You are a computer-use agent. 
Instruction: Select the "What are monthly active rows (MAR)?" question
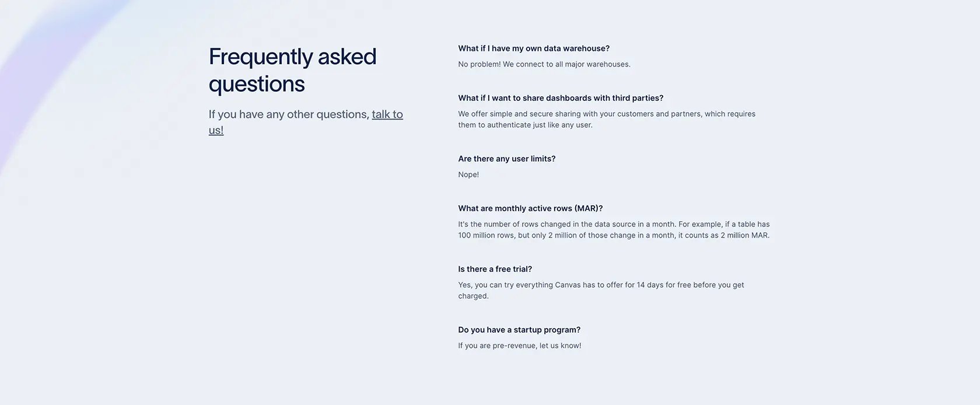(x=530, y=208)
